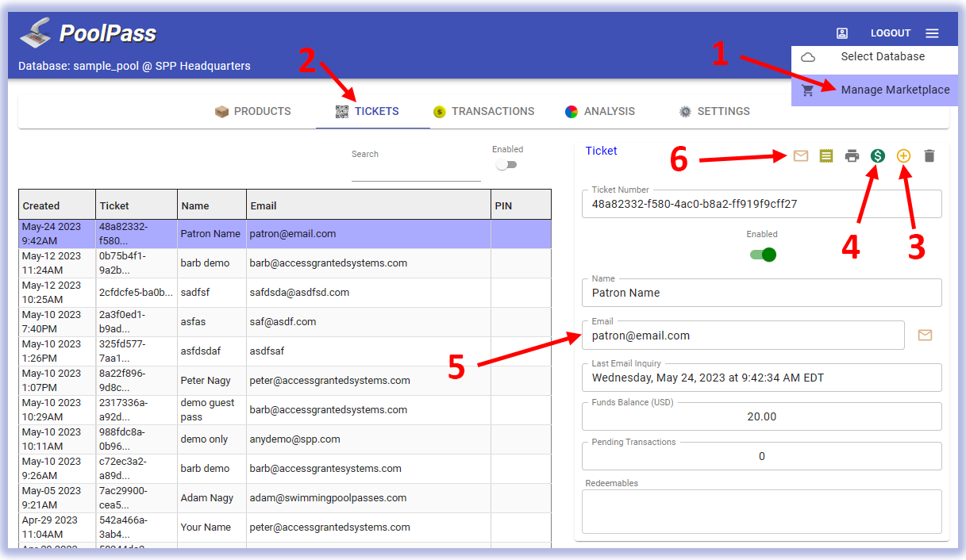The height and width of the screenshot is (560, 966).
Task: Select the "asfdsdaf" row
Action: click(285, 351)
